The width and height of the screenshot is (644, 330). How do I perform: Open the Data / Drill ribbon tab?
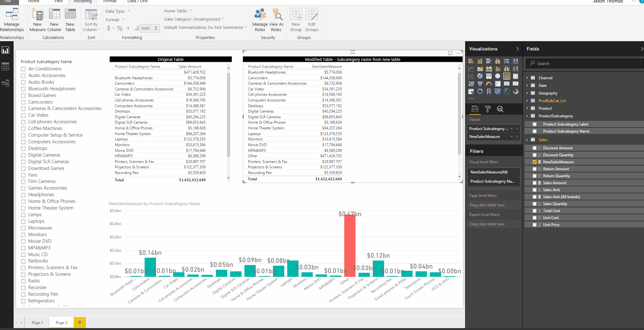[x=137, y=2]
